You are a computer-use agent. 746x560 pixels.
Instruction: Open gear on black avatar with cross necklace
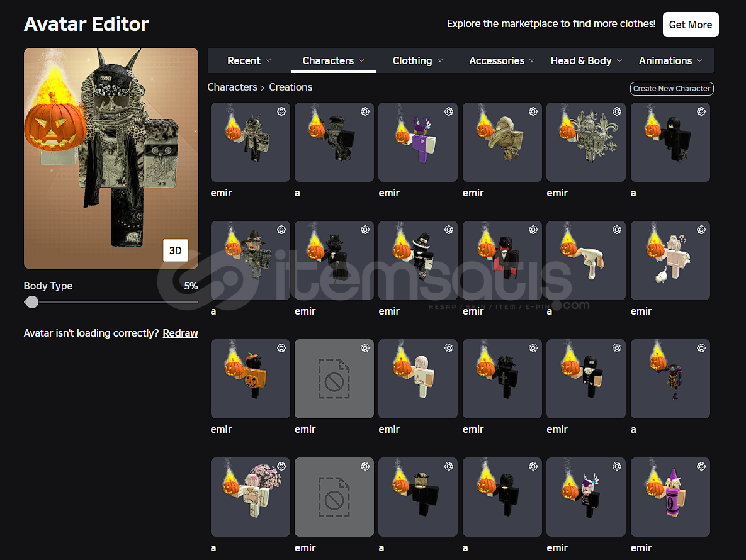[533, 349]
